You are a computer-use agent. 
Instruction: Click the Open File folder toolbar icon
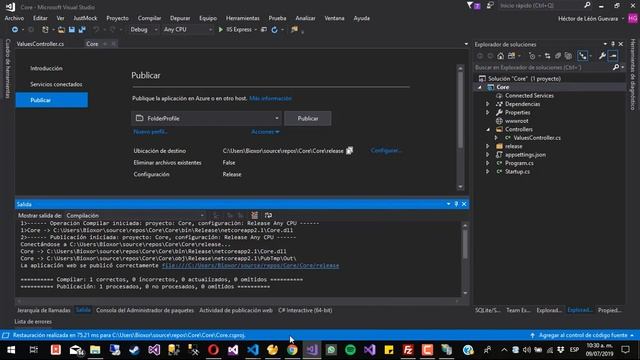pos(61,29)
